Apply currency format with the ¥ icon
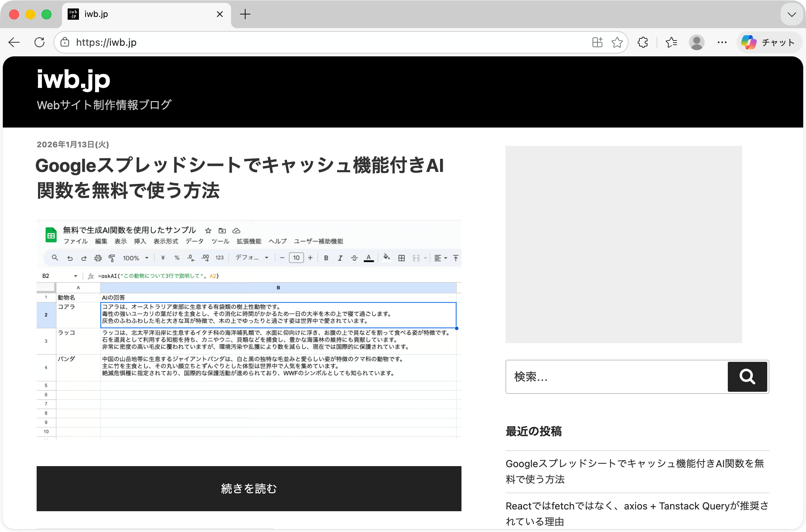Viewport: 806px width, 532px height. [x=163, y=258]
